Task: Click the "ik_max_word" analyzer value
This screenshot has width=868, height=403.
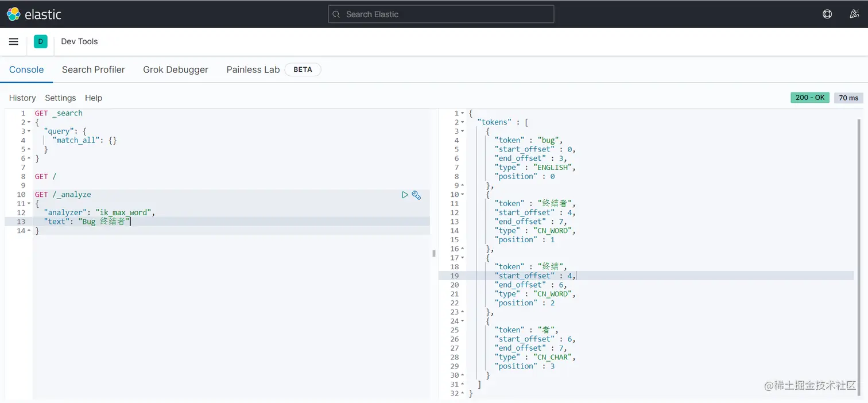Action: click(x=124, y=212)
